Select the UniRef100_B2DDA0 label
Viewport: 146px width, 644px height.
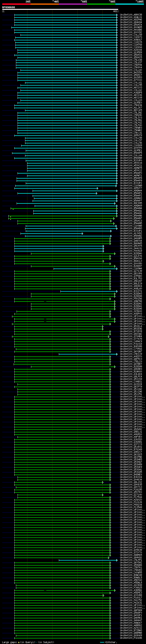pos(131,254)
